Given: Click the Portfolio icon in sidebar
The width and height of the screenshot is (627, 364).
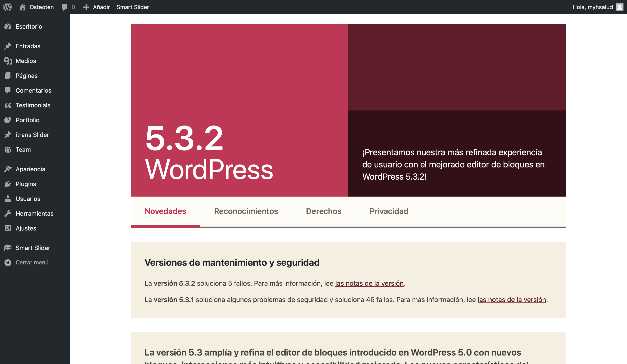Looking at the screenshot, I should (8, 120).
